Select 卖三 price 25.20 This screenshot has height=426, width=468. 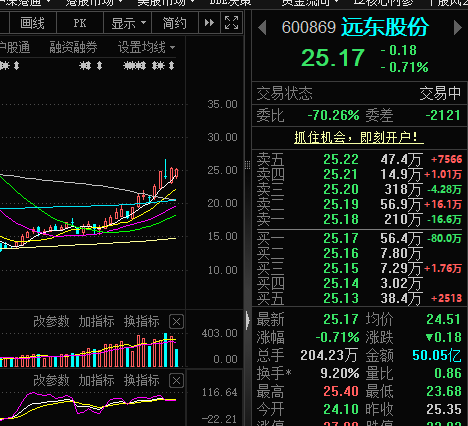341,189
